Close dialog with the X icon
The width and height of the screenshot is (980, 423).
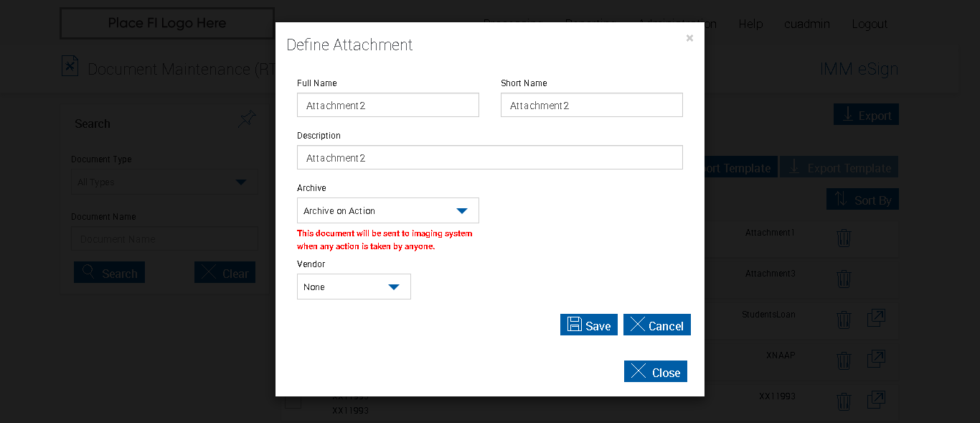[689, 38]
